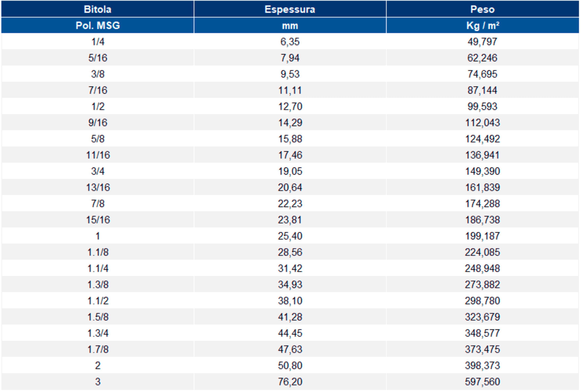
Task: Click the 1.7/8 bitola cell
Action: [x=98, y=349]
